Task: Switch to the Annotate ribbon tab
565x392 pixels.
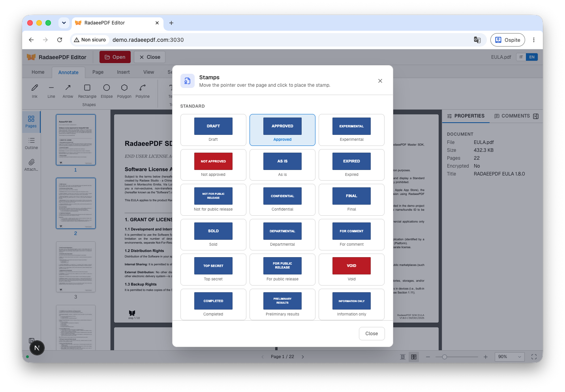Action: pyautogui.click(x=68, y=72)
